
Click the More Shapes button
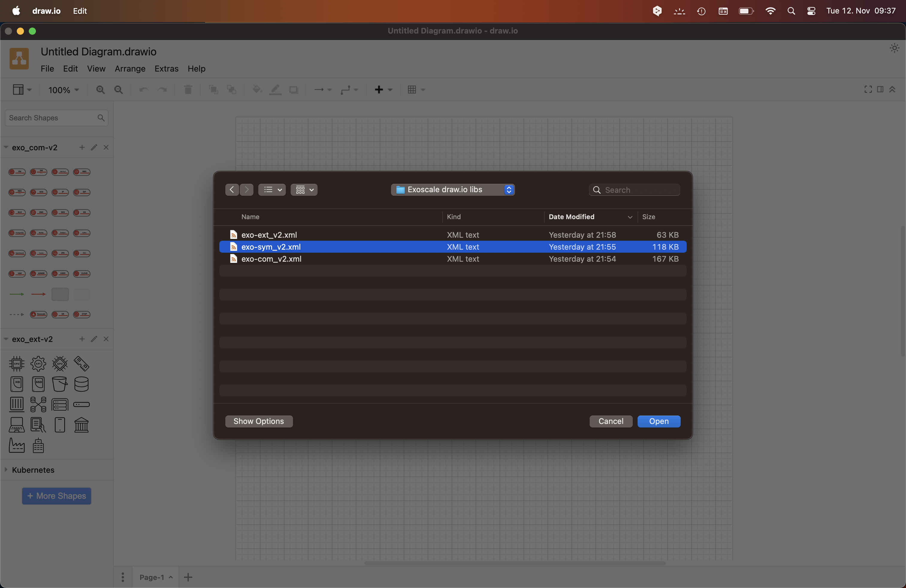click(56, 496)
